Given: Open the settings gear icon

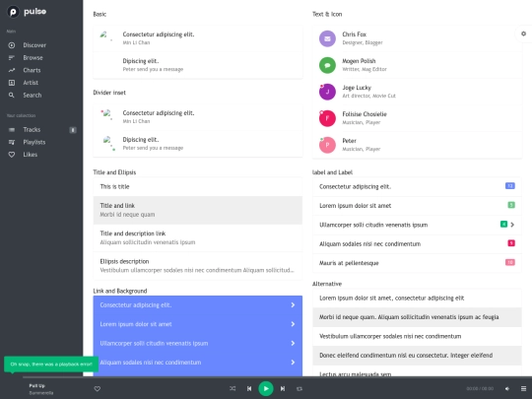Looking at the screenshot, I should 523,33.
